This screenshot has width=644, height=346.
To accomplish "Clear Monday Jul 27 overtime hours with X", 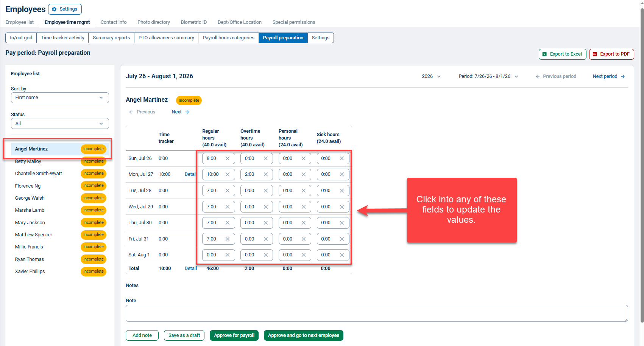I will click(266, 174).
